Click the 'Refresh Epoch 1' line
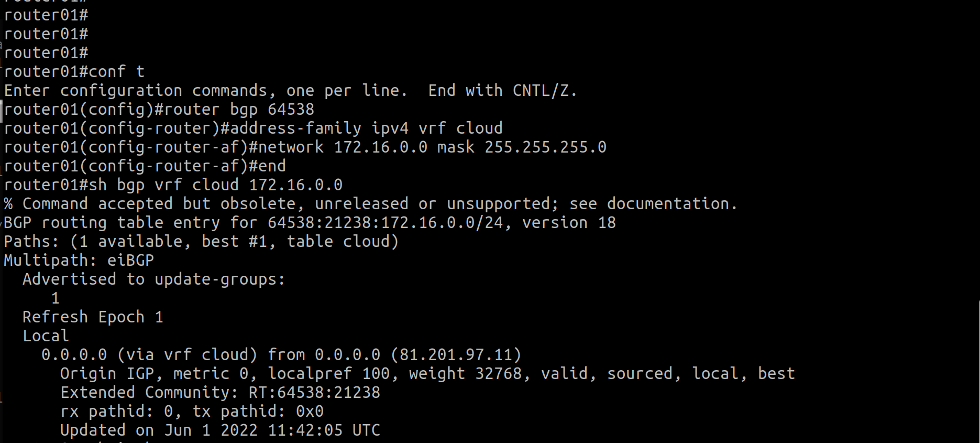The image size is (980, 443). pos(93,317)
